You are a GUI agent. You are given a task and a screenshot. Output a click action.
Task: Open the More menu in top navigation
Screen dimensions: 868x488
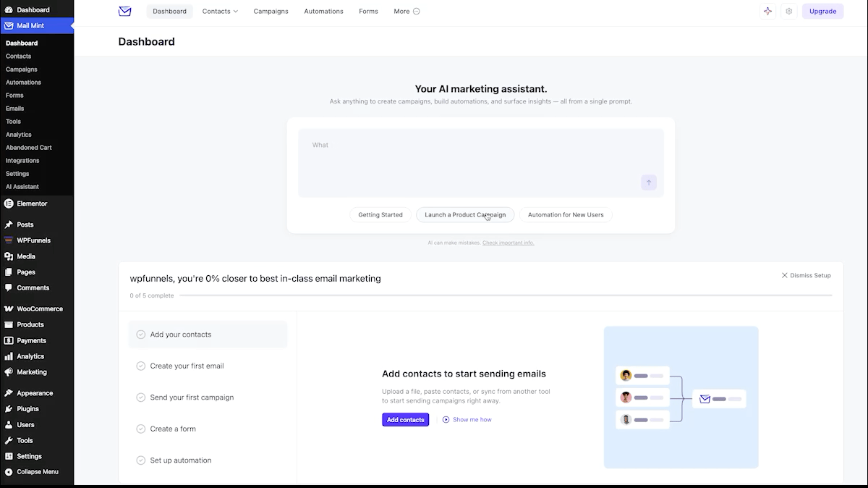(407, 12)
